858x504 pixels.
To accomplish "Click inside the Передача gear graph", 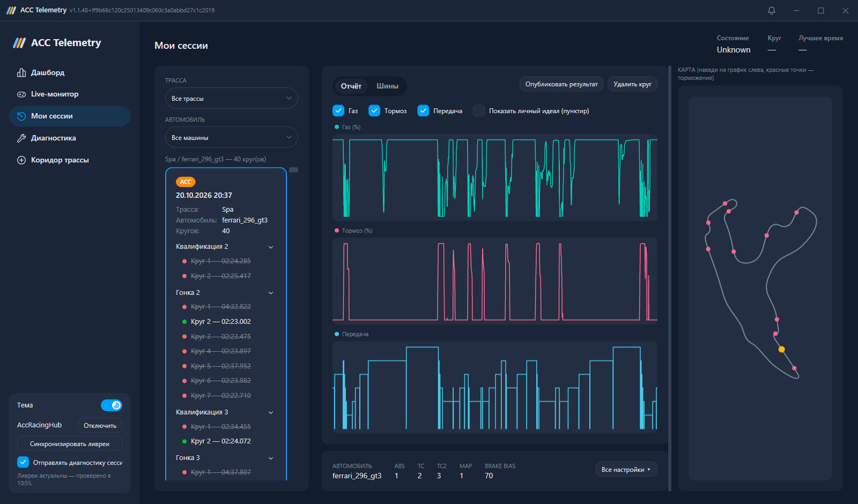I will pos(495,387).
